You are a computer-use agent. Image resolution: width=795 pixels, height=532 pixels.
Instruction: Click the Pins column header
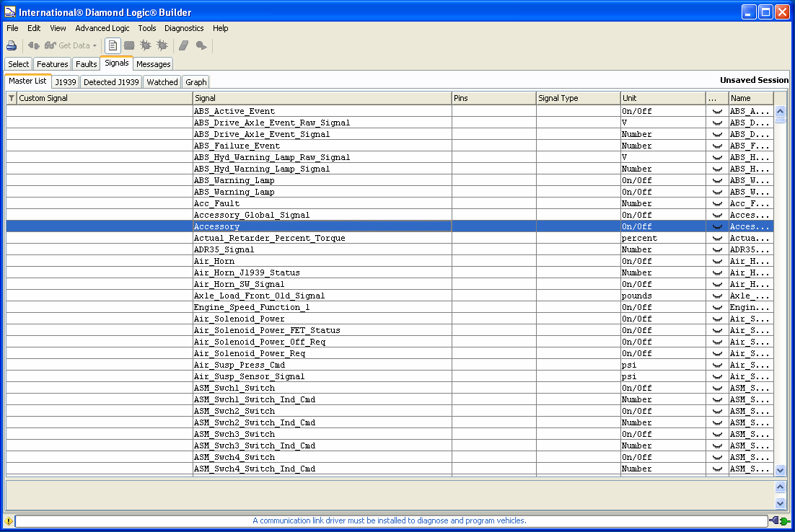pyautogui.click(x=494, y=98)
